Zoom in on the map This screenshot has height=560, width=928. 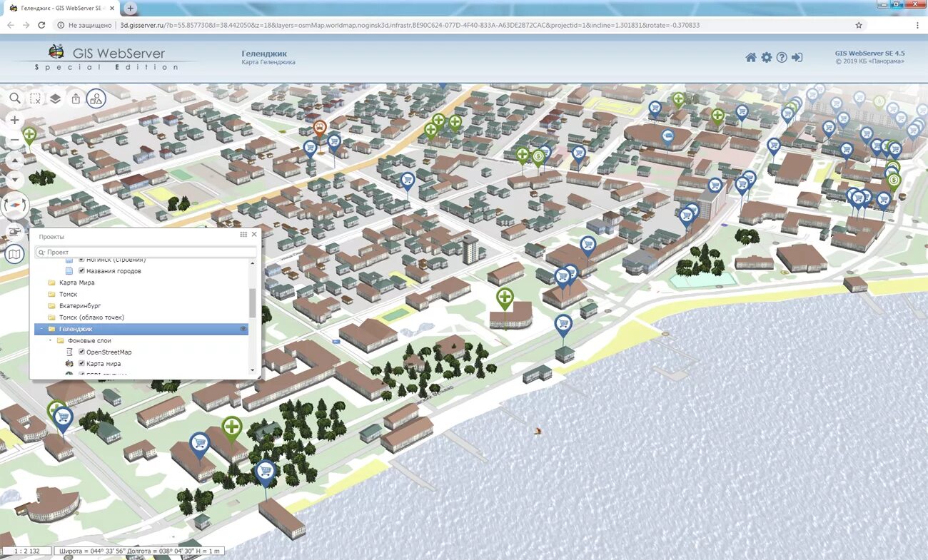[x=15, y=120]
